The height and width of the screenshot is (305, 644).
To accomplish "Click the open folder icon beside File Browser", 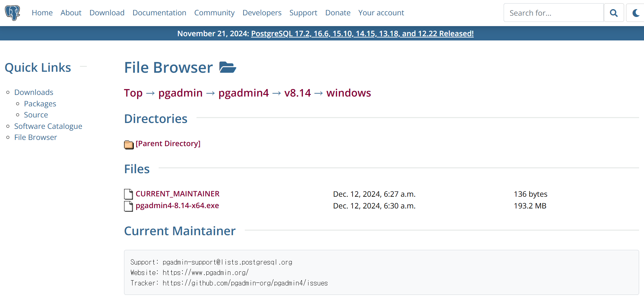I will coord(228,68).
